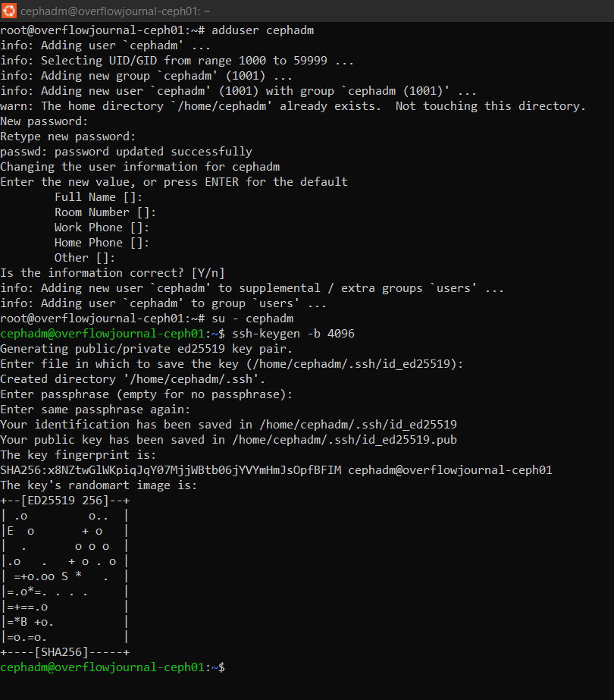Click the 'Other []:' prompt line
This screenshot has height=700, width=614.
[85, 258]
